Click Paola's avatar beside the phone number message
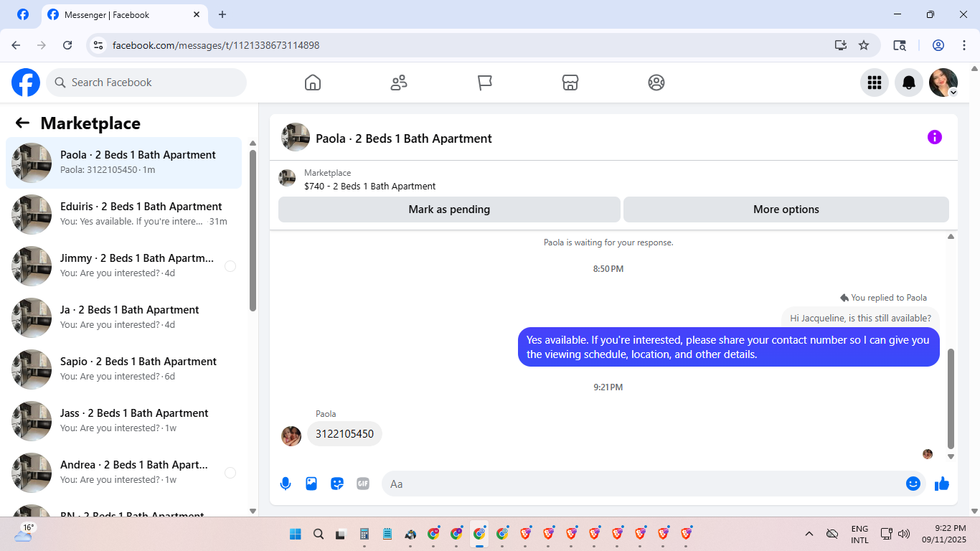Image resolution: width=980 pixels, height=551 pixels. click(291, 436)
